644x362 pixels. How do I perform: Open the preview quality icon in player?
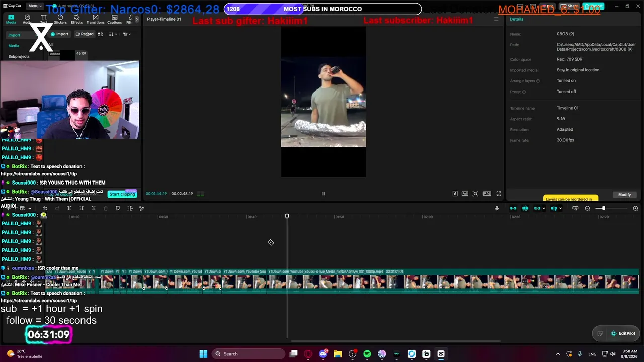[x=455, y=193]
